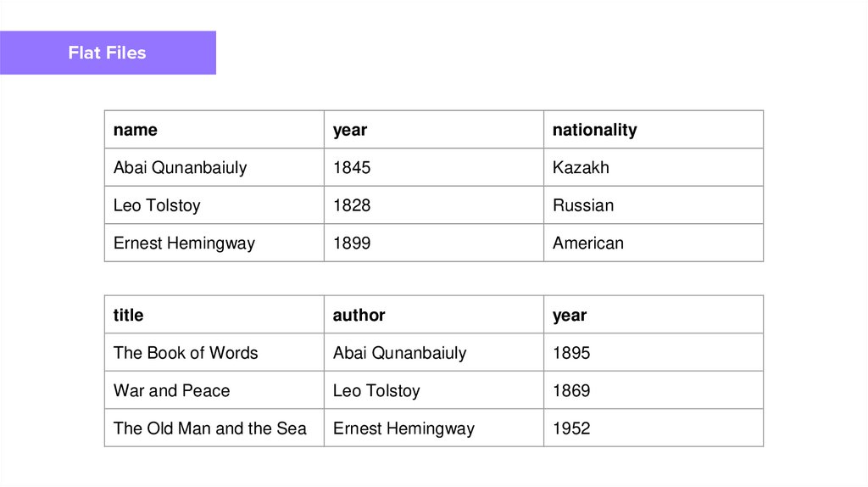Select the 'title' column header
The width and height of the screenshot is (868, 487).
tap(129, 315)
